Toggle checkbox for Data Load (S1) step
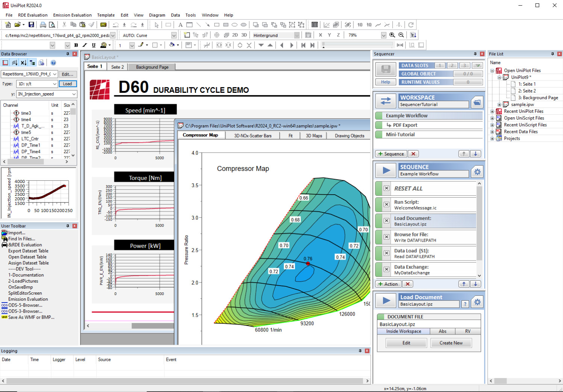The image size is (563, 392). pos(386,253)
